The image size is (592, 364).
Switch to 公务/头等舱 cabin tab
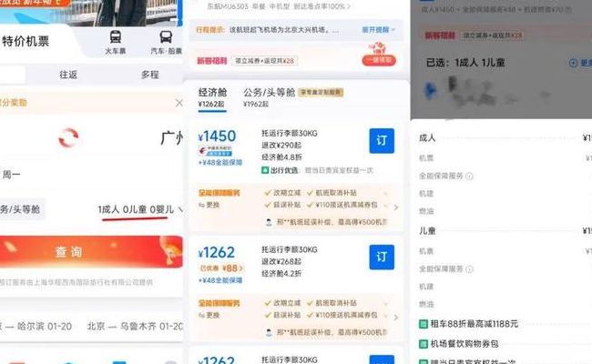269,93
